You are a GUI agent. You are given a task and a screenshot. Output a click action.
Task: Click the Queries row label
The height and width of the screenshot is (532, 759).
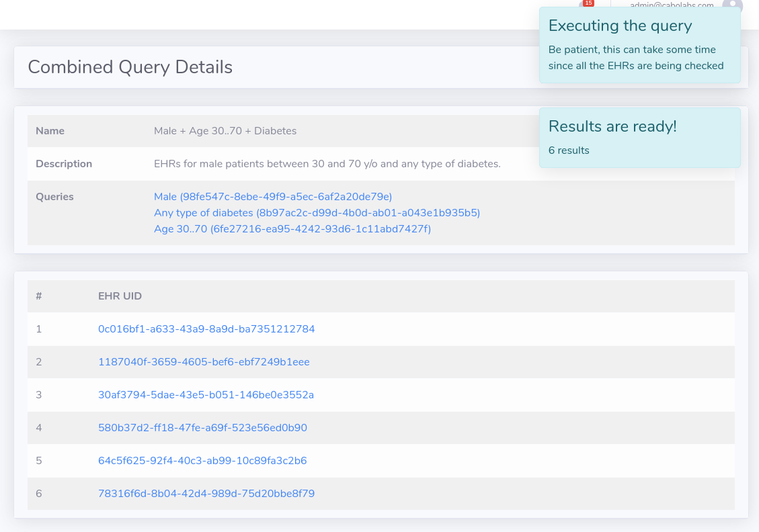coord(54,197)
